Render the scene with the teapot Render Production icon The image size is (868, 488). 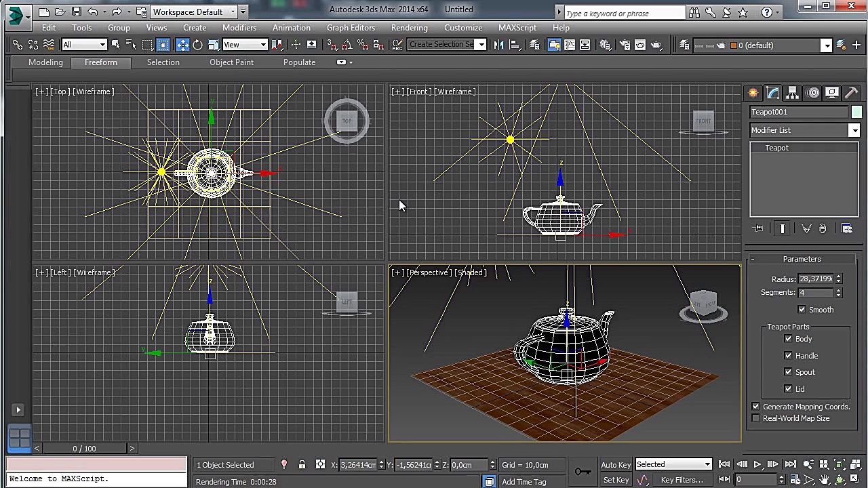[655, 45]
